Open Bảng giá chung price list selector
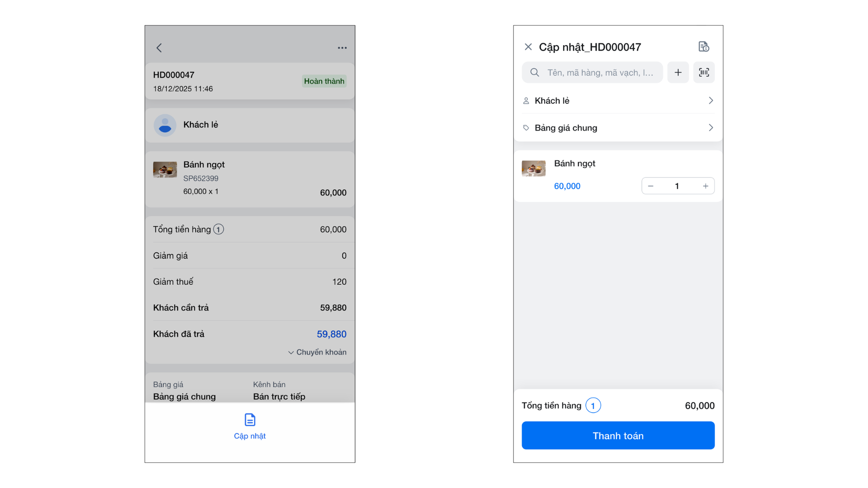 pos(618,128)
